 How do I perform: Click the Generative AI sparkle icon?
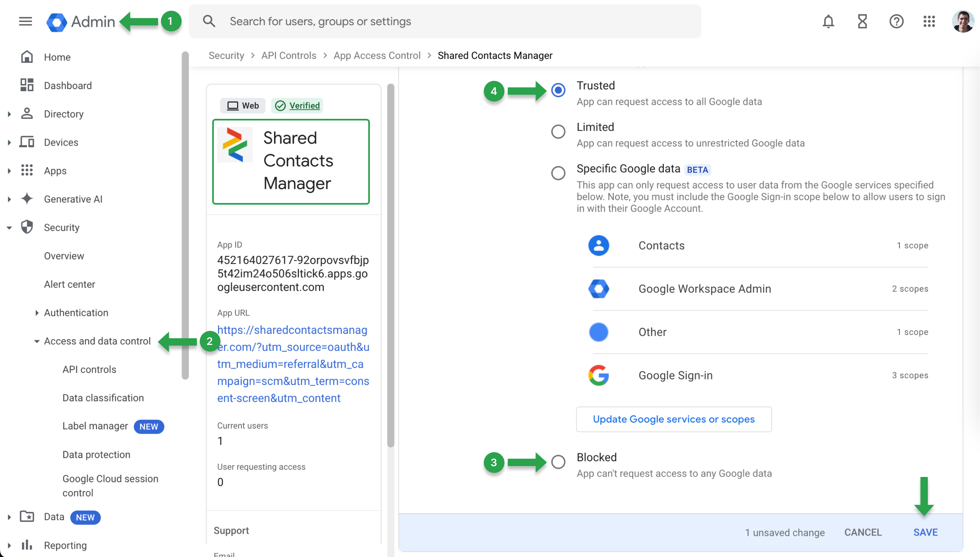pyautogui.click(x=27, y=198)
